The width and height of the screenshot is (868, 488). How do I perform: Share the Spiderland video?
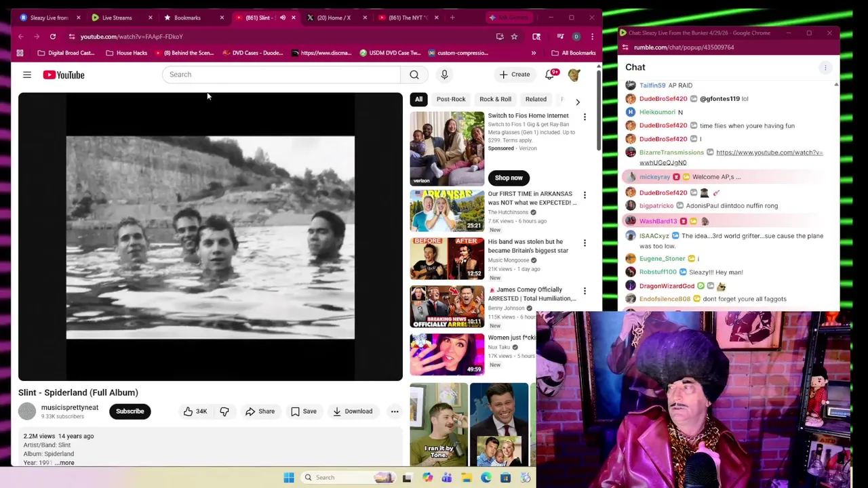[260, 411]
